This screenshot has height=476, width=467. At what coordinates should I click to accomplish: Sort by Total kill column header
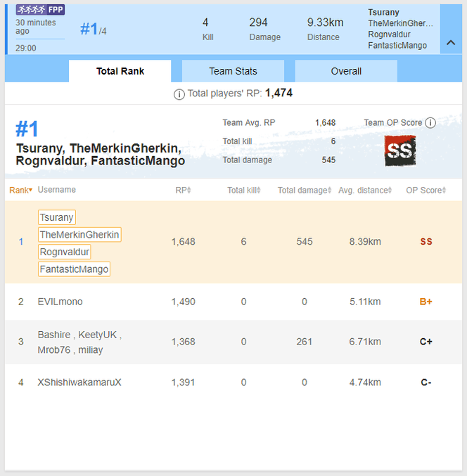coord(244,191)
